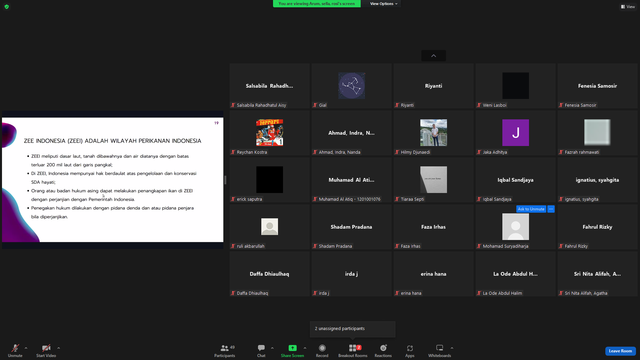Select Riyanti's participant tile
The height and width of the screenshot is (360, 640).
pyautogui.click(x=433, y=86)
